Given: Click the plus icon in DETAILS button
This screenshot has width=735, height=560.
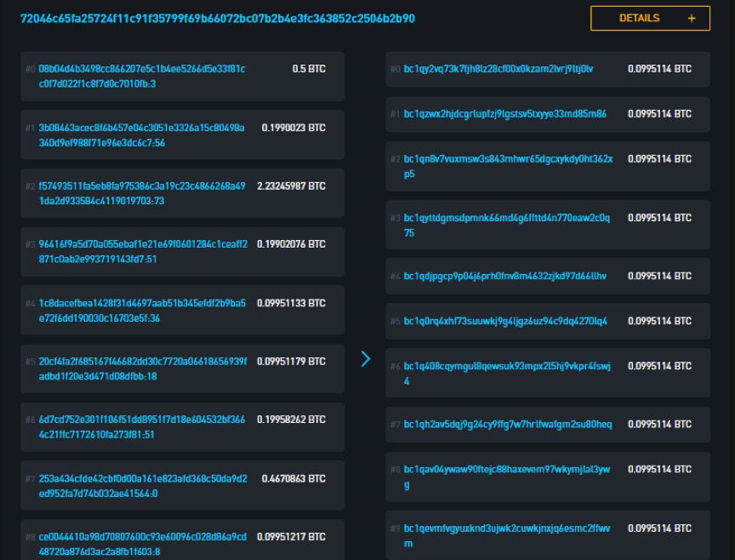Looking at the screenshot, I should coord(692,18).
